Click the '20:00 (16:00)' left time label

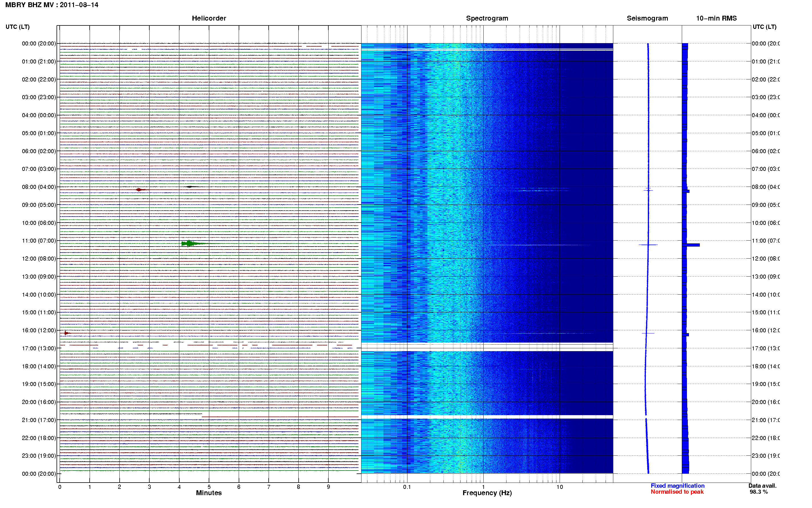tap(39, 402)
